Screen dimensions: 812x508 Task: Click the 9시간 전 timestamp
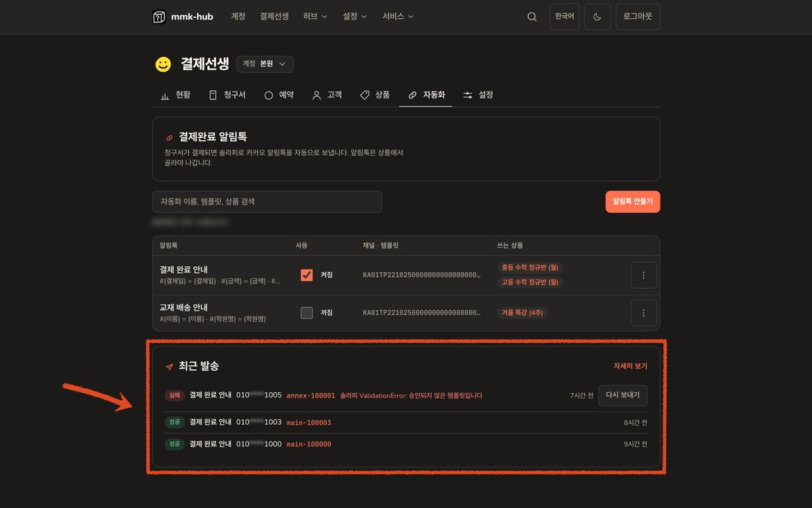[x=635, y=444]
